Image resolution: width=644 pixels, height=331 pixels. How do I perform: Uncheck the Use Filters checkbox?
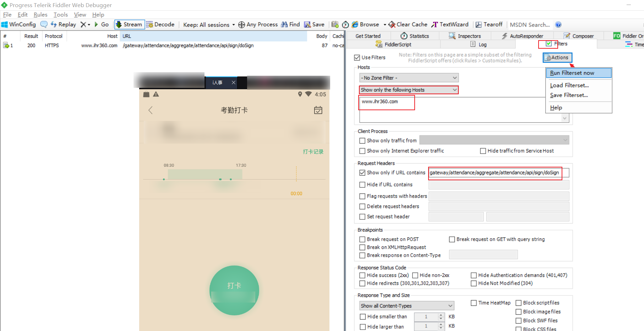coord(357,57)
